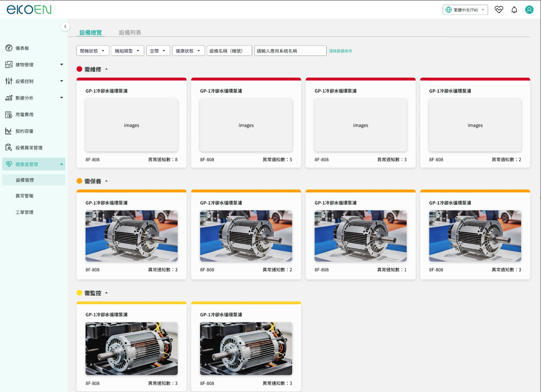541x392 pixels.
Task: Collapse the 需保養 section
Action: point(106,181)
